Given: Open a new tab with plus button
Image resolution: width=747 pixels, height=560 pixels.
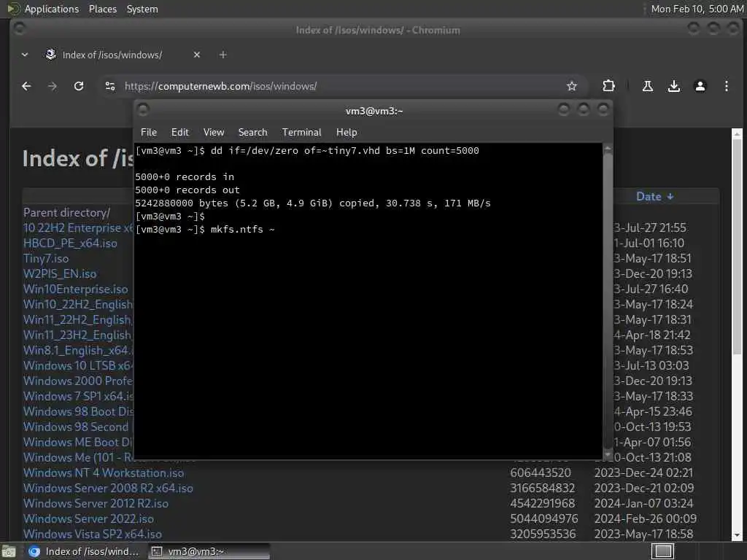Looking at the screenshot, I should tap(222, 55).
